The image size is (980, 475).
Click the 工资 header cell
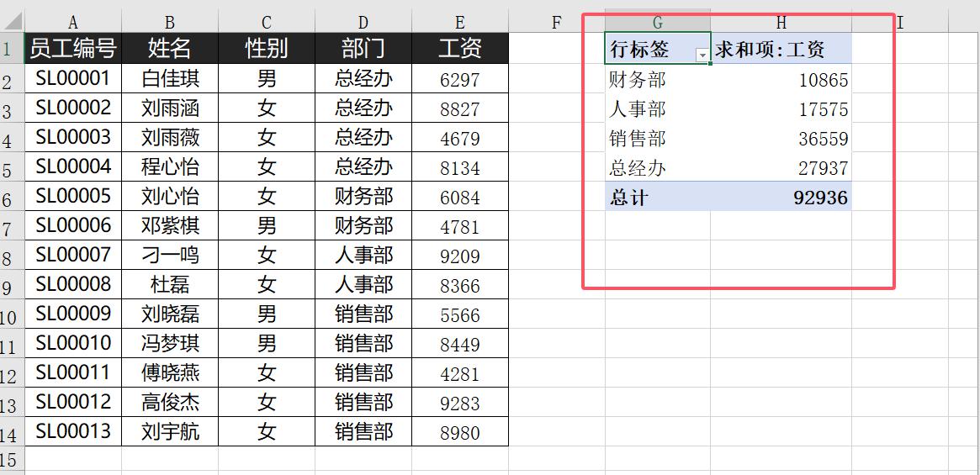click(460, 48)
